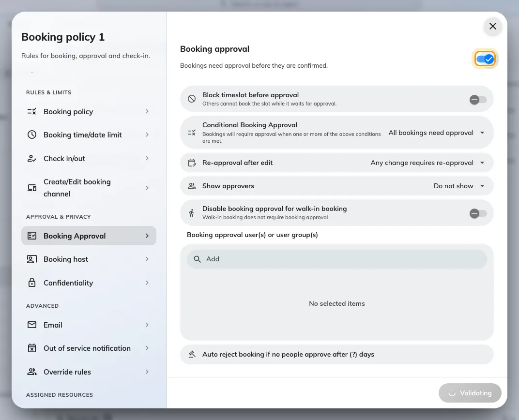Expand the Confidentiality chevron

[x=147, y=283]
